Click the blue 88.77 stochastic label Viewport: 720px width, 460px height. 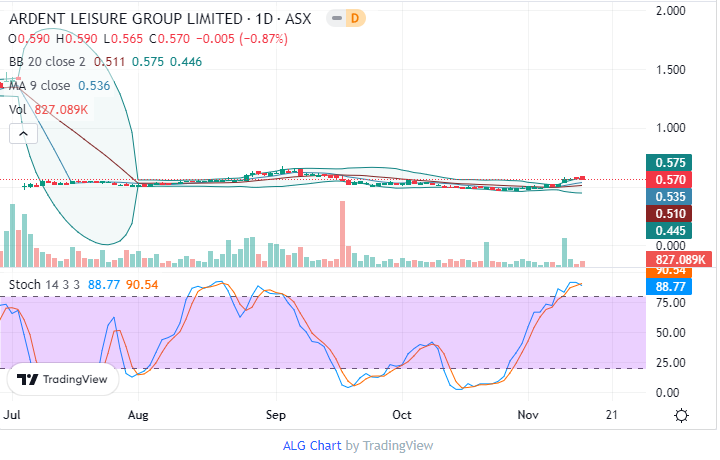point(669,286)
